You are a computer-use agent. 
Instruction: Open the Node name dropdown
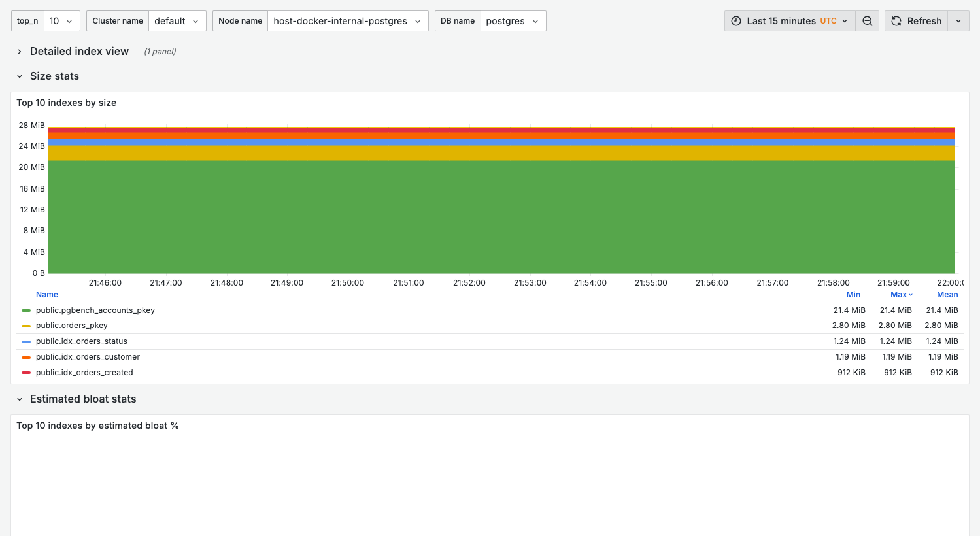348,20
